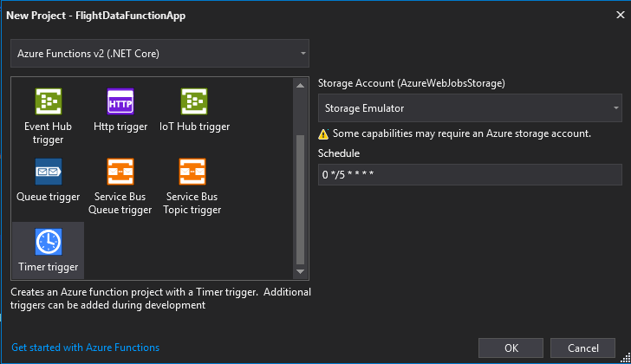Click the Schedule label text
The image size is (631, 364).
[x=338, y=153]
